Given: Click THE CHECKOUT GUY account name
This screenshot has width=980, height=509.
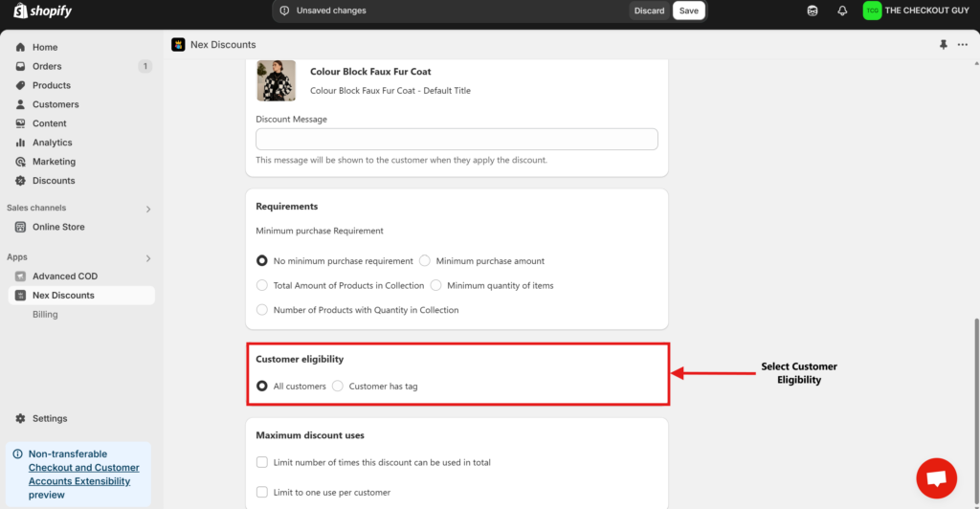Looking at the screenshot, I should pyautogui.click(x=926, y=11).
